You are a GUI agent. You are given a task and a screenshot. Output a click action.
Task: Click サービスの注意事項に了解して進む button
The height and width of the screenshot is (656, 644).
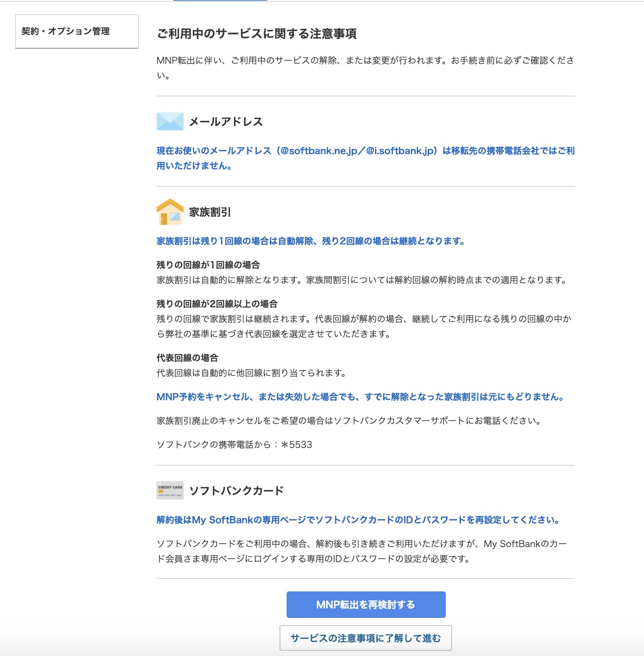point(365,638)
